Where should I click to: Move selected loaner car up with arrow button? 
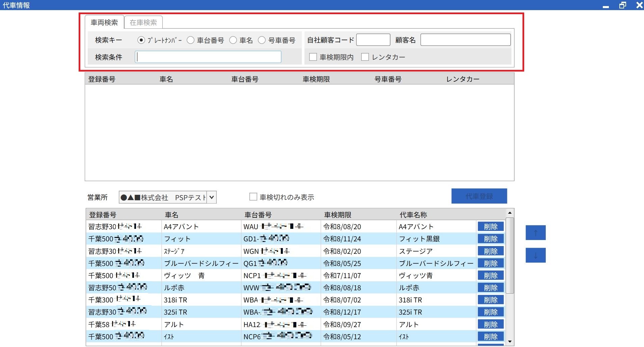pyautogui.click(x=535, y=233)
